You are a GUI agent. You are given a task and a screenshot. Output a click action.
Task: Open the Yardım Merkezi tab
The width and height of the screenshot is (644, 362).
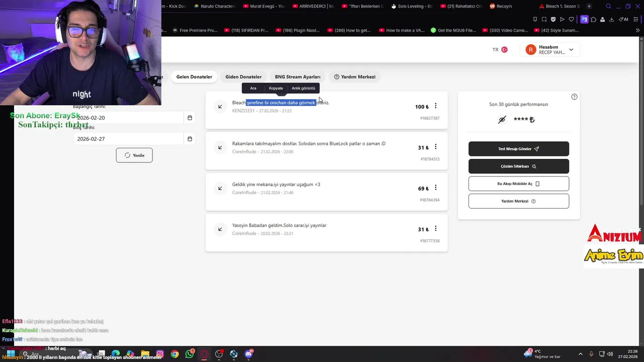point(355,77)
